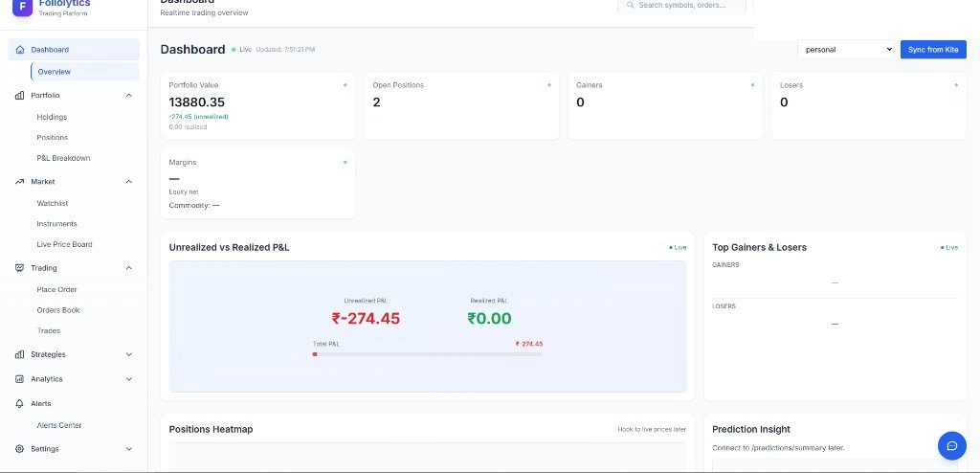The width and height of the screenshot is (980, 473).
Task: Click the Gainers summary card
Action: tap(665, 105)
